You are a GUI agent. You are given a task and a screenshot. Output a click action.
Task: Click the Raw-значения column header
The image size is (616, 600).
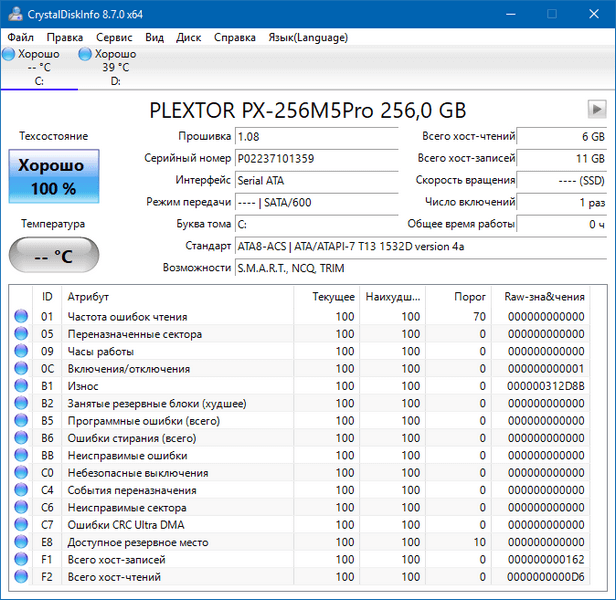545,297
